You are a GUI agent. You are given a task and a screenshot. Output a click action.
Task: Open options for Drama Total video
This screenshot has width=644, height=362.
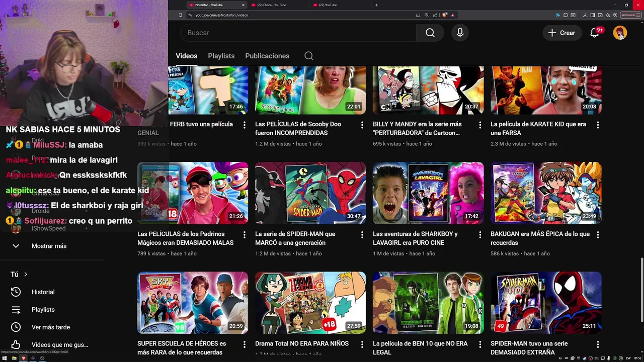(362, 344)
